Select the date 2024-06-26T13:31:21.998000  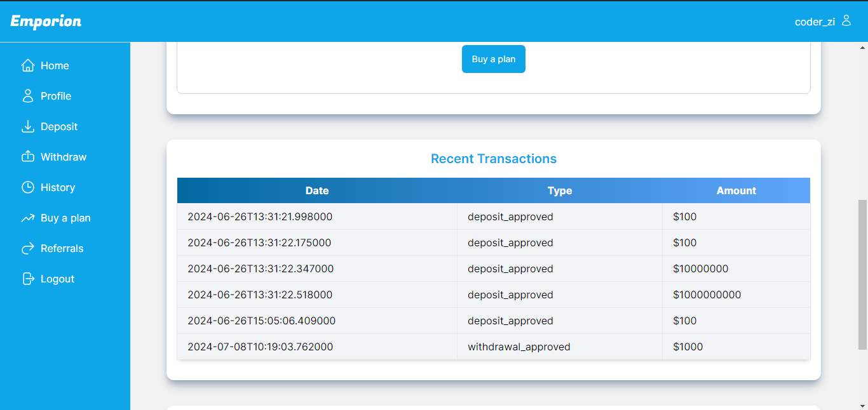(x=260, y=216)
